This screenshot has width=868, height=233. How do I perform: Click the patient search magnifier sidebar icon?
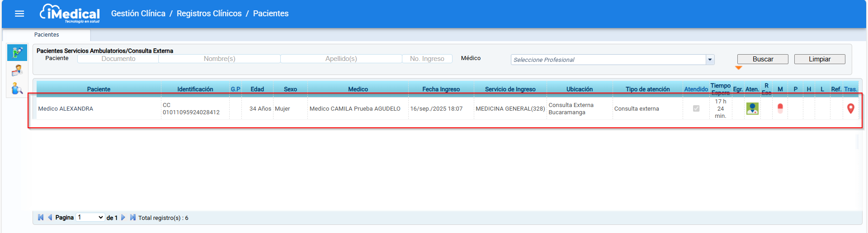point(17,89)
